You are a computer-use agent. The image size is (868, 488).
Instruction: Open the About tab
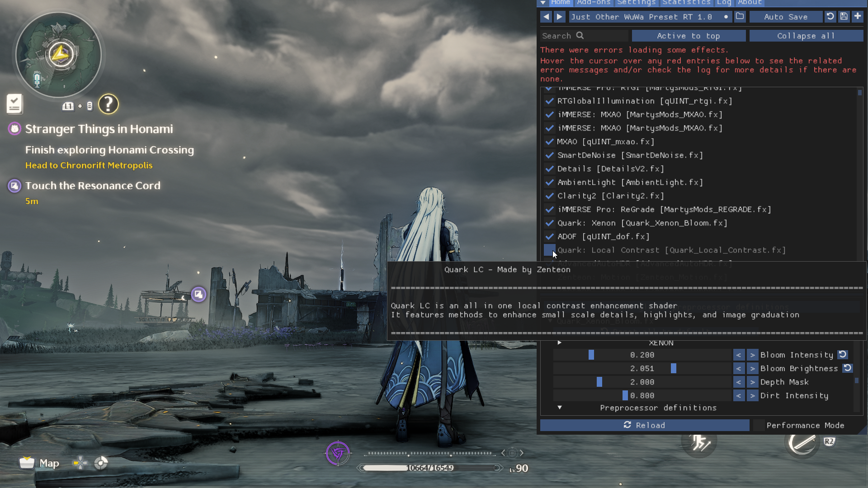[x=750, y=3]
